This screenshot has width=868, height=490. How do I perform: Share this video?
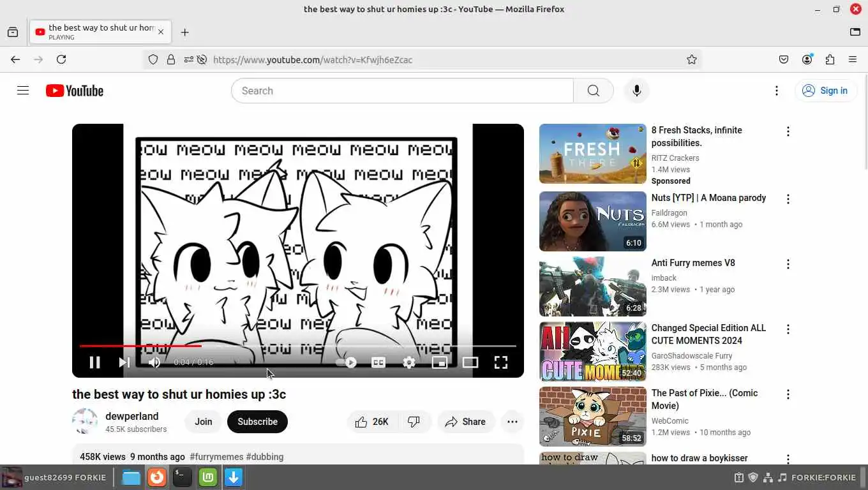point(466,422)
